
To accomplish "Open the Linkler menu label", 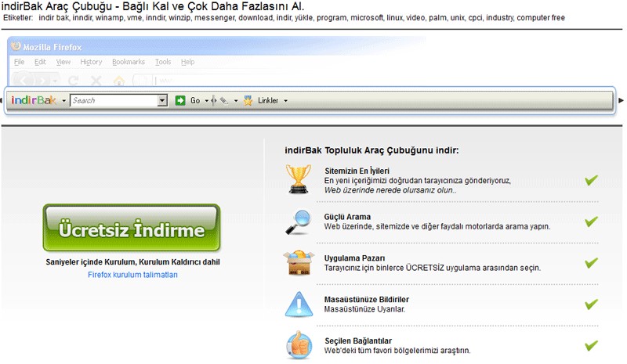I will pos(268,101).
